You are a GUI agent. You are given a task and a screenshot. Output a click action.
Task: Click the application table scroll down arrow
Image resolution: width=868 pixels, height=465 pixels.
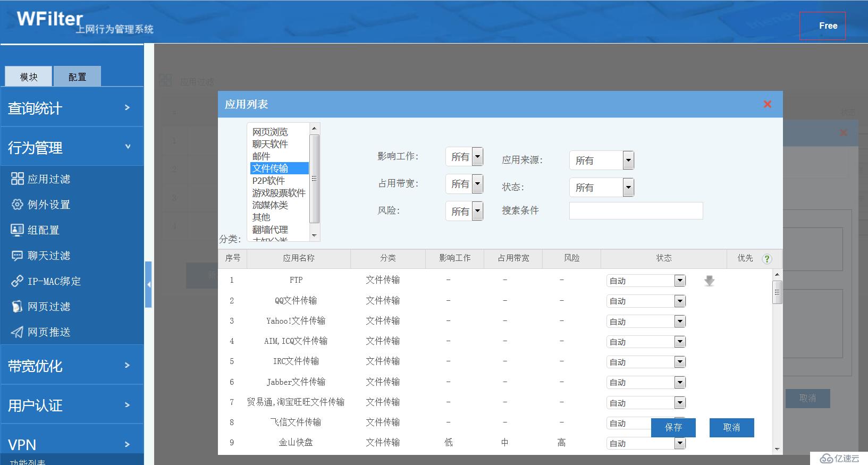777,449
